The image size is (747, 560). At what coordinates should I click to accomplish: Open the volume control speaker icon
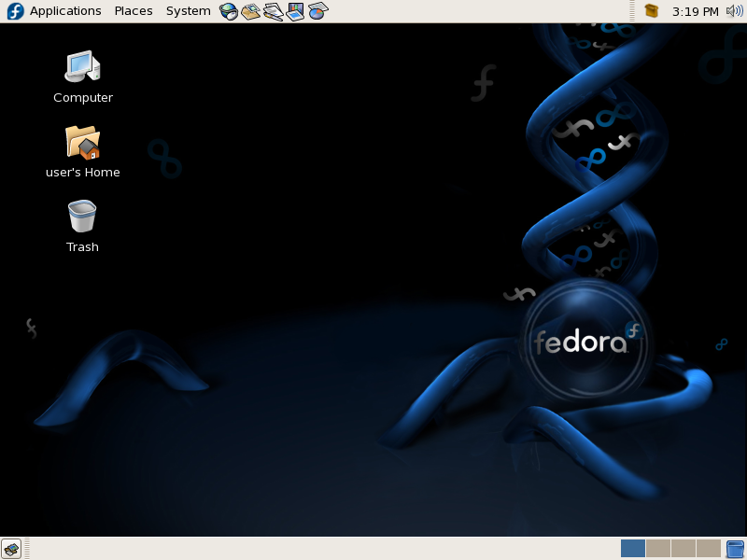coord(734,10)
